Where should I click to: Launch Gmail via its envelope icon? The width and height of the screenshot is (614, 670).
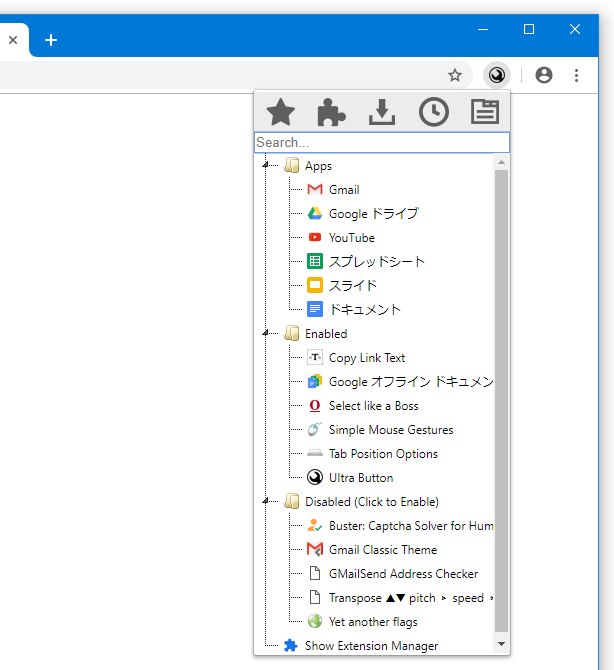tap(315, 189)
